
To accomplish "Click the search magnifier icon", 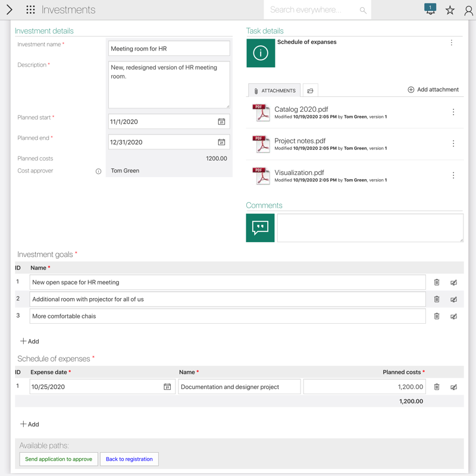I will pos(363,10).
